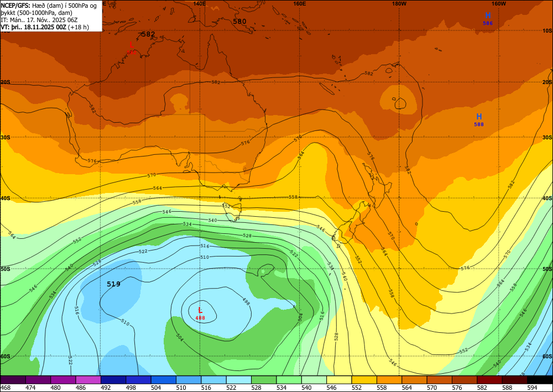Screen dimensions: 553x392
Task: Click the bold 582 label with pointer line
Action: click(148, 34)
